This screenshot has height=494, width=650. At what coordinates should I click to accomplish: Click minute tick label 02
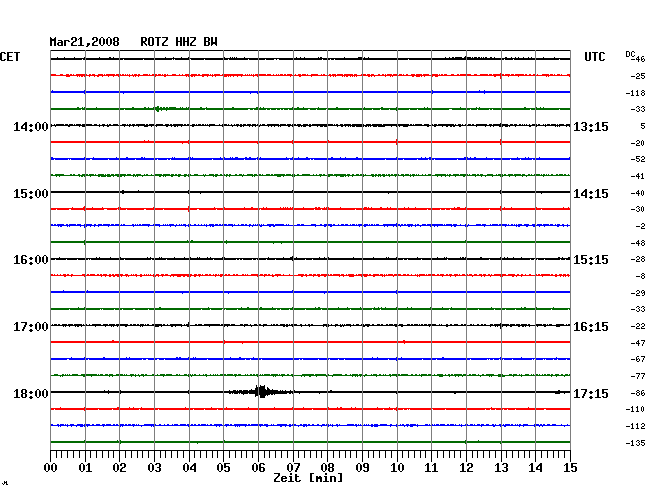119,467
